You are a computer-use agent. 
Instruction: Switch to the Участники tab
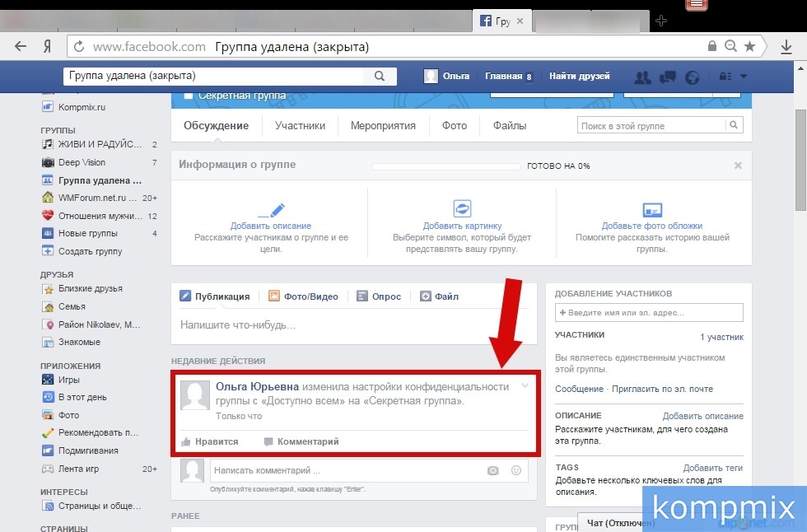(x=300, y=126)
